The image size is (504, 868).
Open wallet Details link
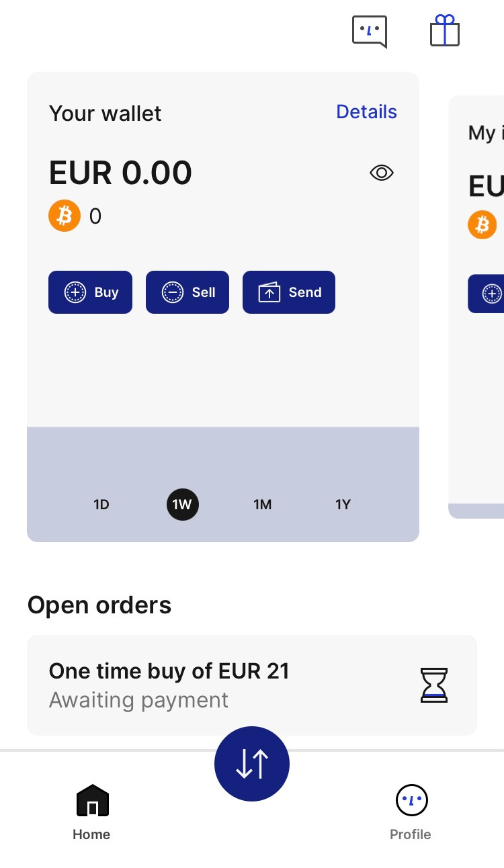[x=366, y=112]
